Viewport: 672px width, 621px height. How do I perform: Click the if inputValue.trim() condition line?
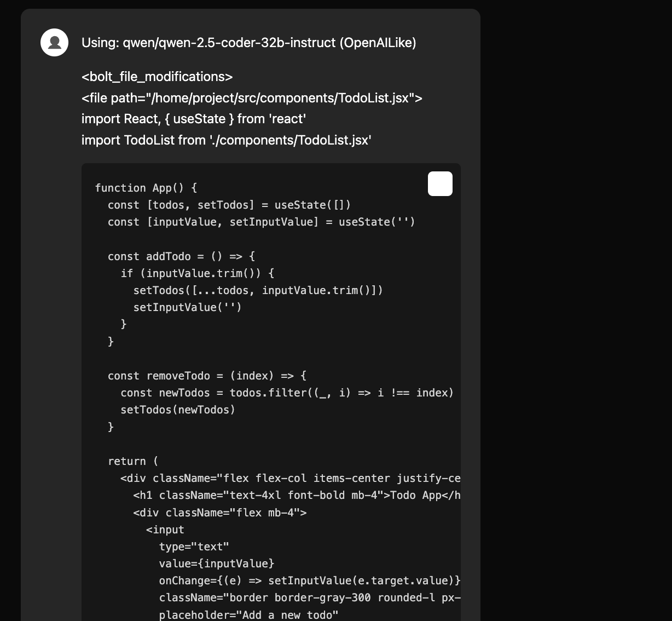(x=197, y=273)
